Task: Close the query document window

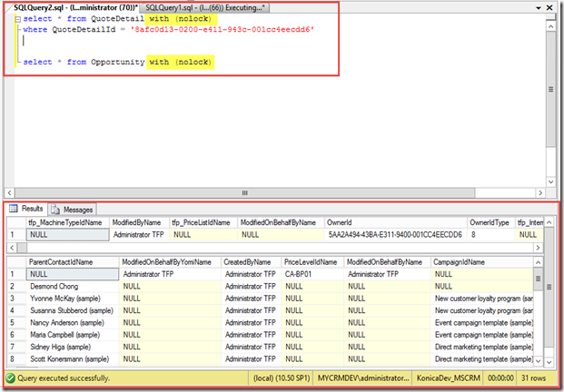Action: 549,7
